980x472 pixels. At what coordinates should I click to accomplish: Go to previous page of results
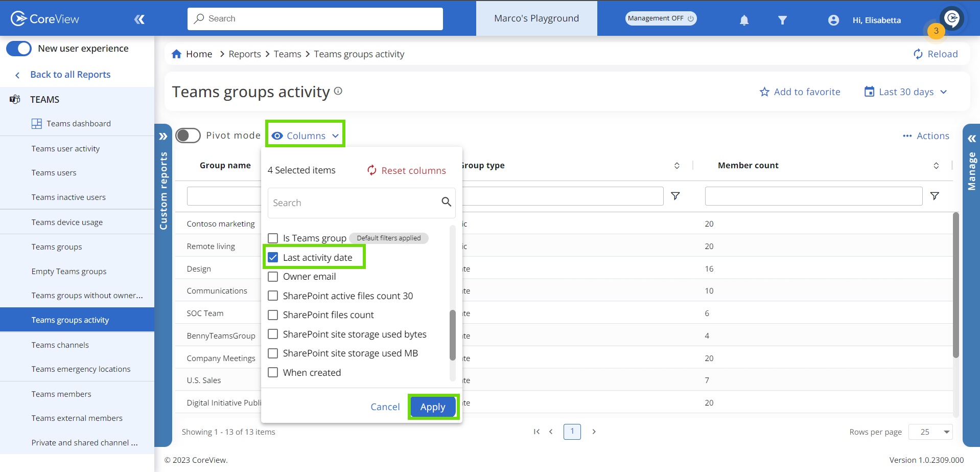(551, 432)
